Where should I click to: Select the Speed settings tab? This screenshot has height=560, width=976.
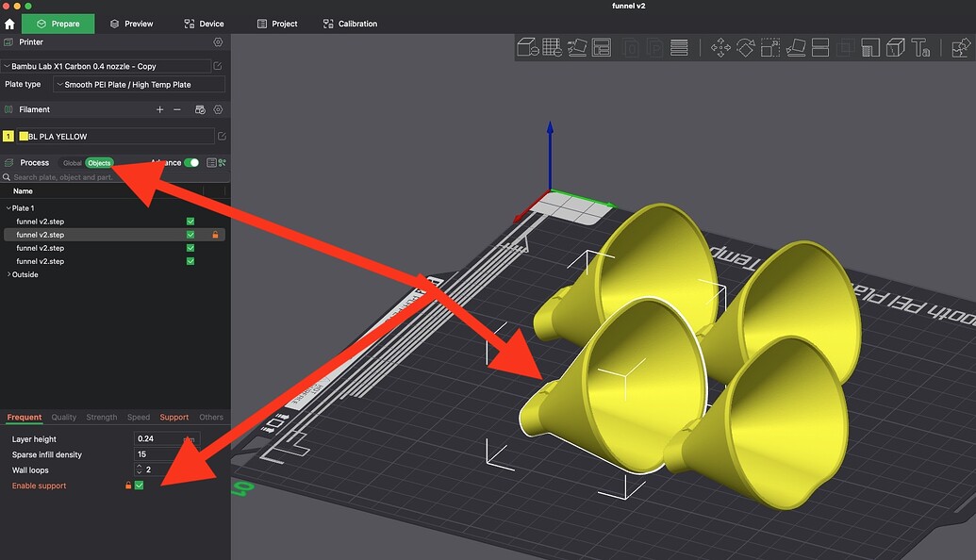coord(139,417)
